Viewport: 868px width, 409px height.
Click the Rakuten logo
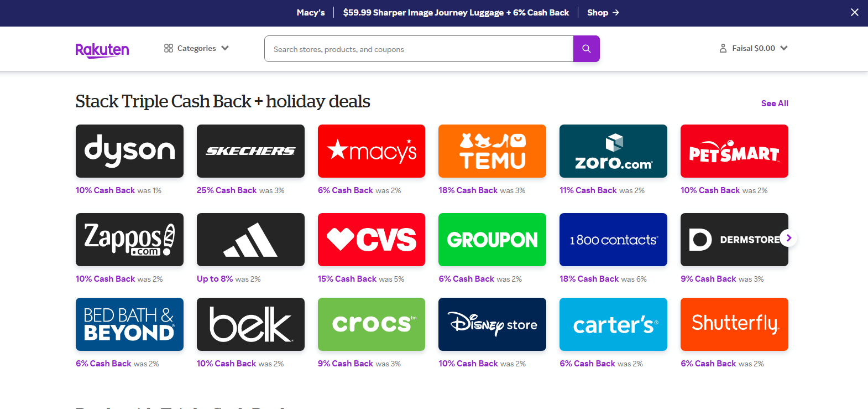pyautogui.click(x=102, y=50)
